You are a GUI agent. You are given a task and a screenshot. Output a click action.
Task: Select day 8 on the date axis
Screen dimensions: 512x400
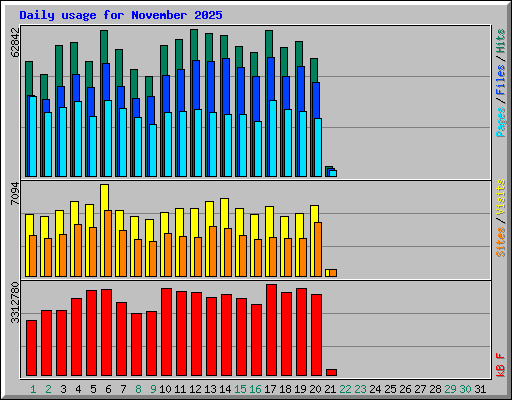coord(138,389)
